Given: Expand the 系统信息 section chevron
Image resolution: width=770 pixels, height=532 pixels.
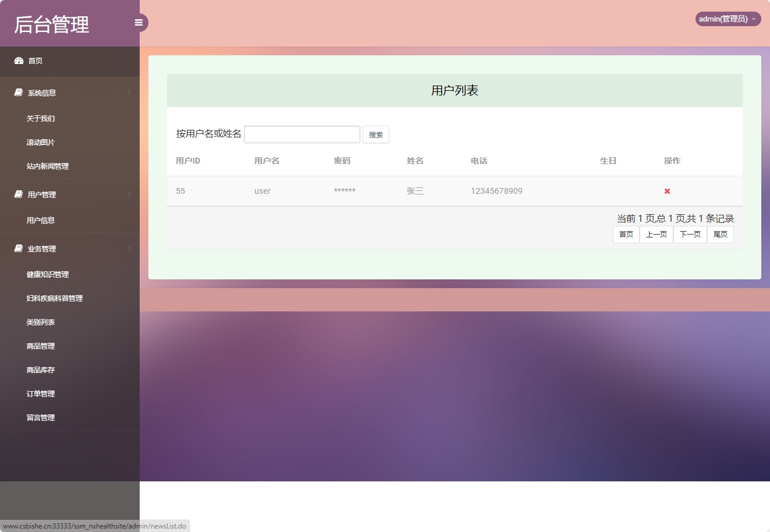Looking at the screenshot, I should [129, 92].
